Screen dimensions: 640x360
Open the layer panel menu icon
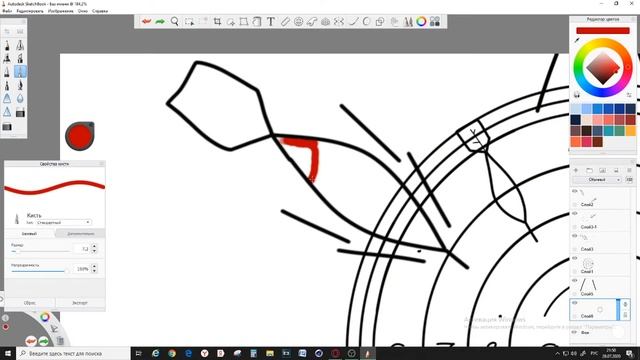click(x=629, y=170)
